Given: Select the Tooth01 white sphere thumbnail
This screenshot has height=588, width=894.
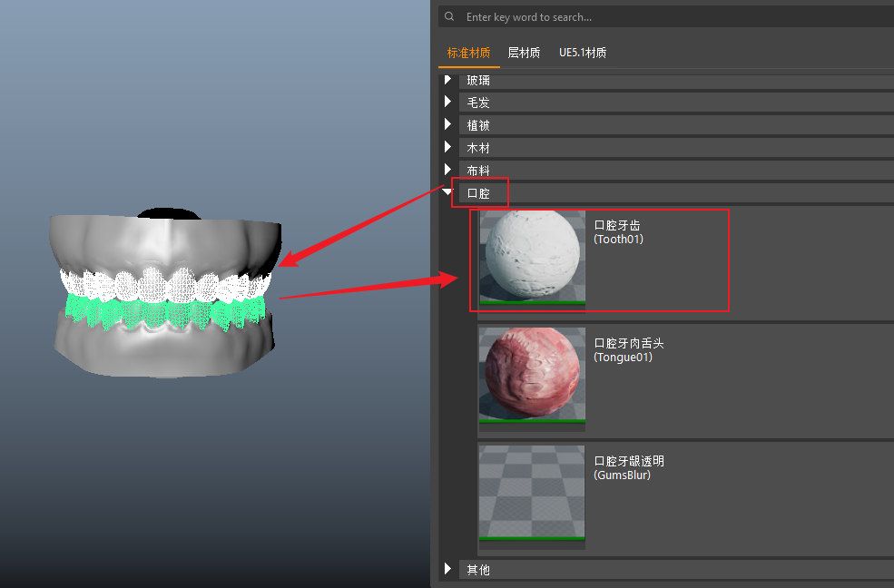Looking at the screenshot, I should tap(532, 257).
